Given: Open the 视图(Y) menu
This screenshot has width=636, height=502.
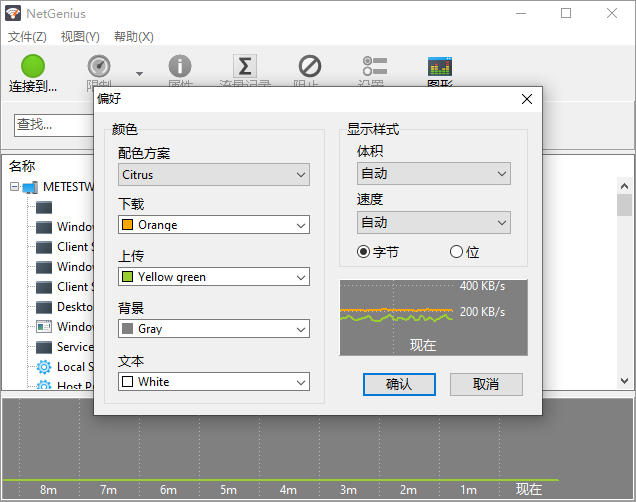Looking at the screenshot, I should (80, 37).
